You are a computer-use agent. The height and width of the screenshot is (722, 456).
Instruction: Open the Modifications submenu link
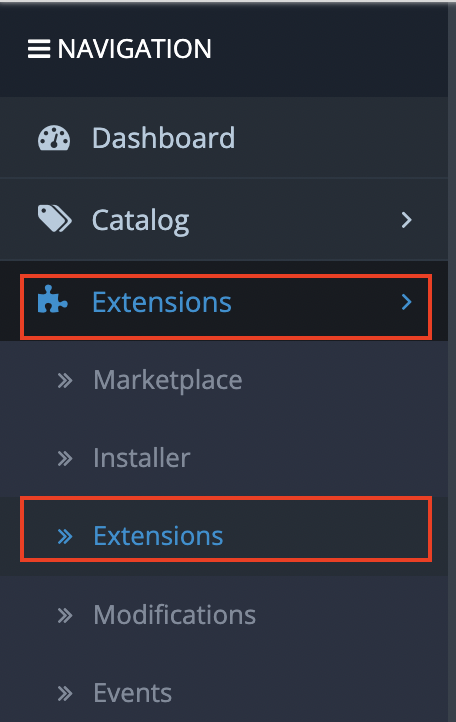(x=224, y=615)
